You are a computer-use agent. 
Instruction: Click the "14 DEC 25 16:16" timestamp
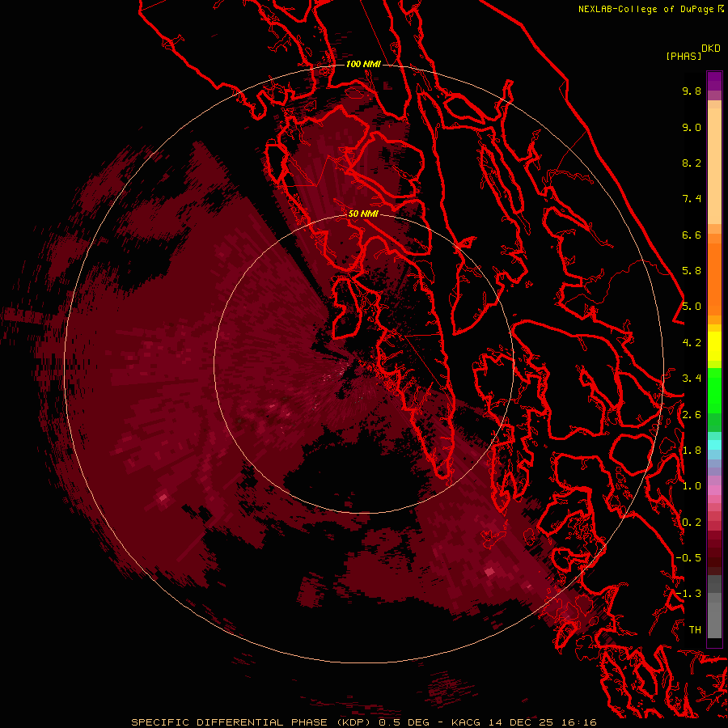[x=542, y=722]
